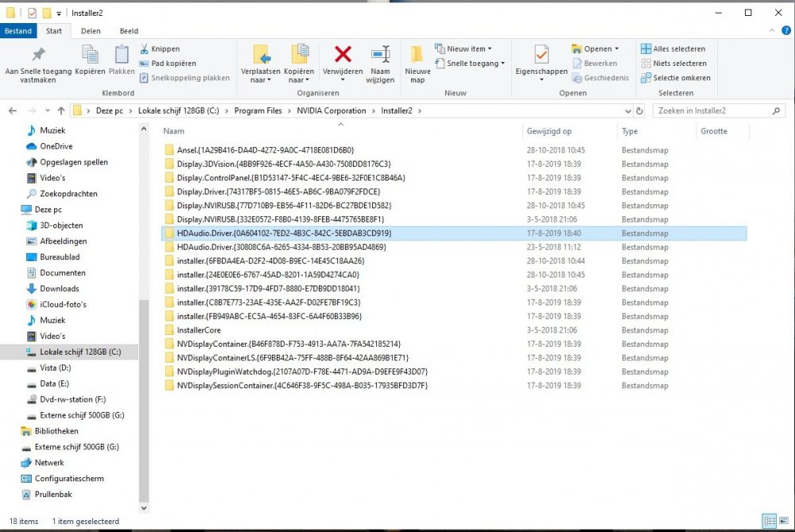Select the Display.Driver folder
The width and height of the screenshot is (795, 532).
pyautogui.click(x=454, y=192)
